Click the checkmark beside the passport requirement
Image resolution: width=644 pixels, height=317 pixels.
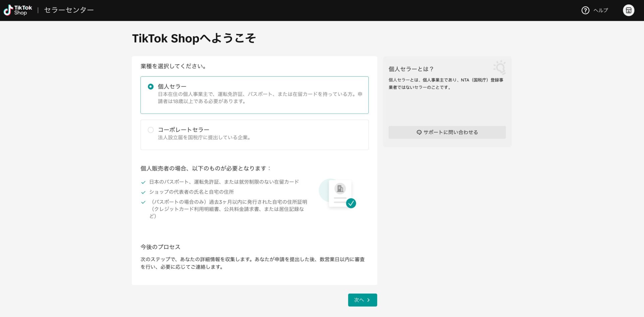tap(143, 182)
